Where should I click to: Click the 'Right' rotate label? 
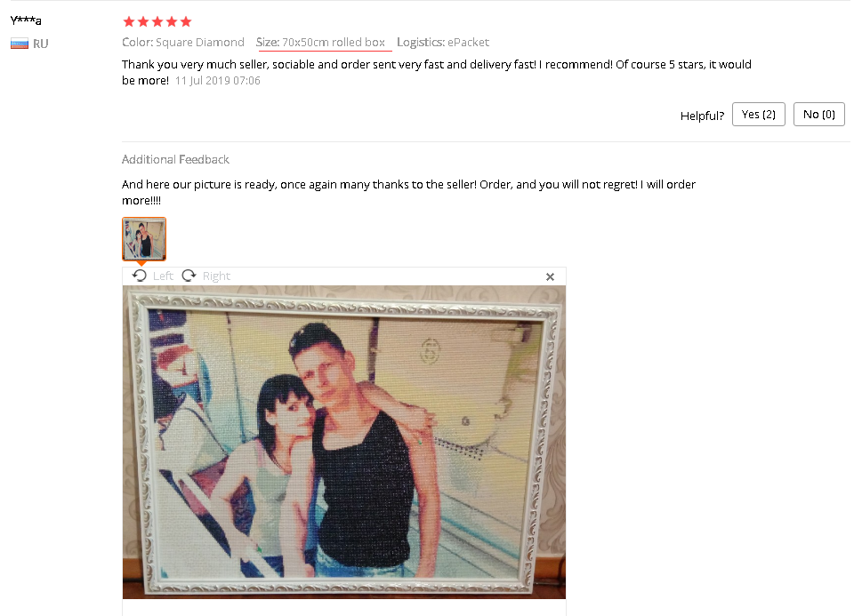pyautogui.click(x=216, y=276)
